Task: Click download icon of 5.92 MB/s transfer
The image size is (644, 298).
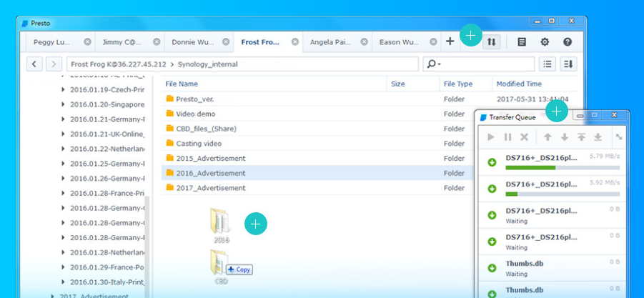Action: (x=492, y=189)
